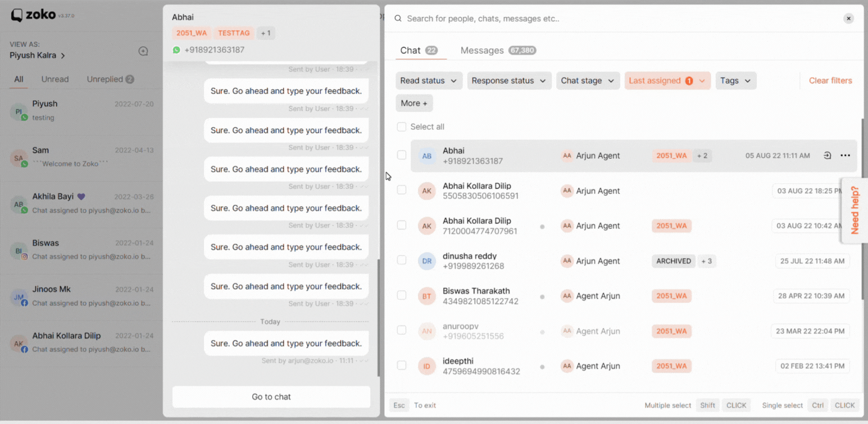
Task: Click TESTTAG tag in chat header
Action: pyautogui.click(x=234, y=33)
